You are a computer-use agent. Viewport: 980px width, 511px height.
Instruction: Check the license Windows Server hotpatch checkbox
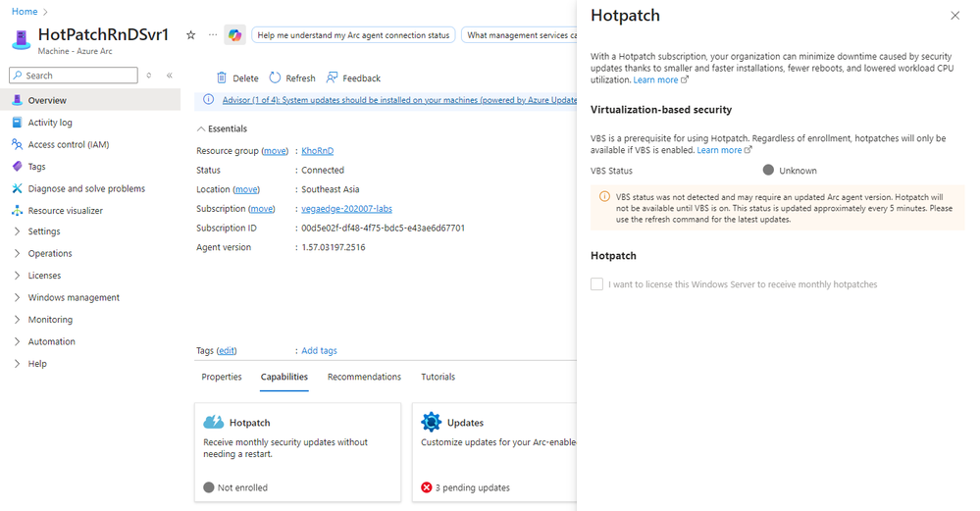[x=596, y=284]
